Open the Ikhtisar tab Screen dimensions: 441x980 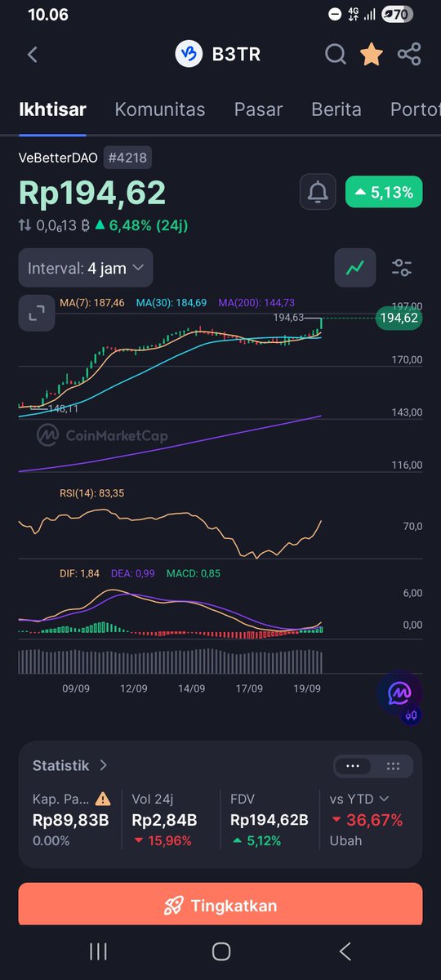53,109
